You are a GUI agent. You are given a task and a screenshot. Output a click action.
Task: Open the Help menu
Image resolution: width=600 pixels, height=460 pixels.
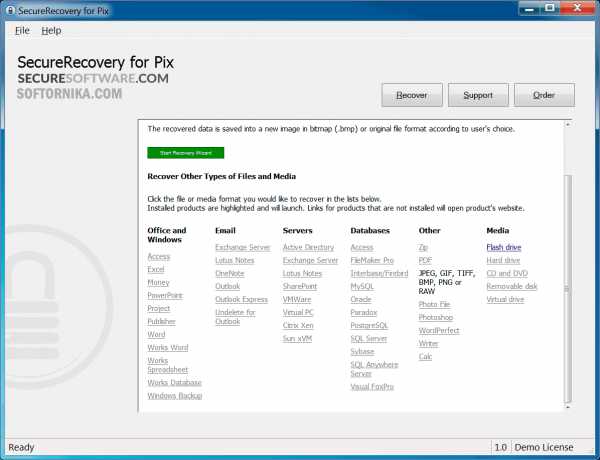(51, 31)
